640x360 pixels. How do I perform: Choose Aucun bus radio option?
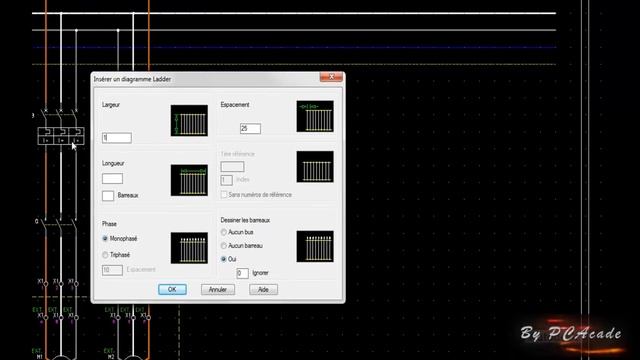pos(224,232)
